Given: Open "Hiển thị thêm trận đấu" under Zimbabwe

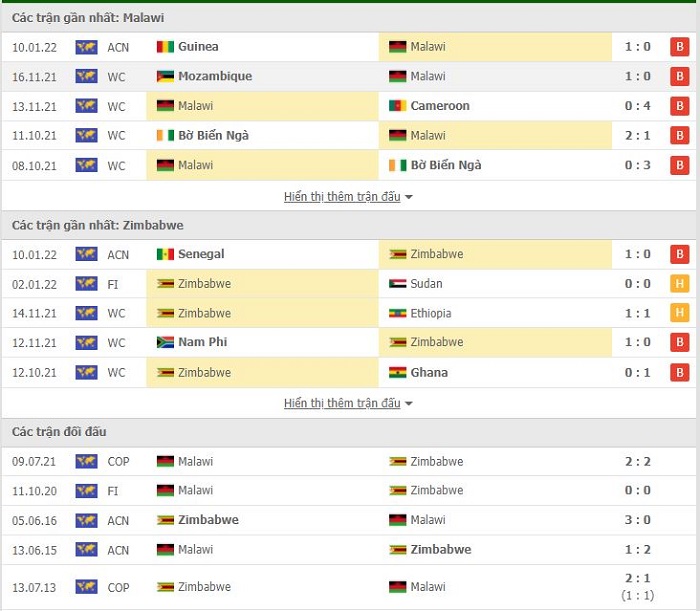Looking at the screenshot, I should pos(342,403).
